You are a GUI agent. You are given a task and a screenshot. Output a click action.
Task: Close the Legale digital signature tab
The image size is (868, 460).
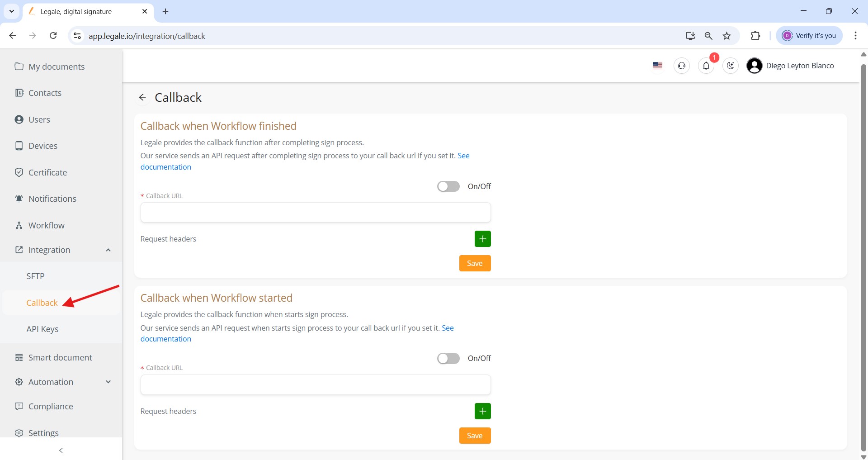point(145,11)
